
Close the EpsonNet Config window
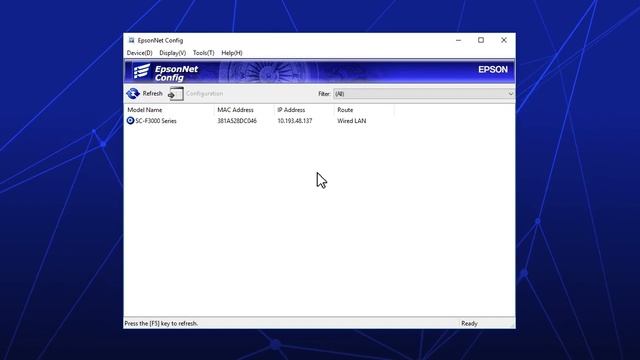pos(504,40)
